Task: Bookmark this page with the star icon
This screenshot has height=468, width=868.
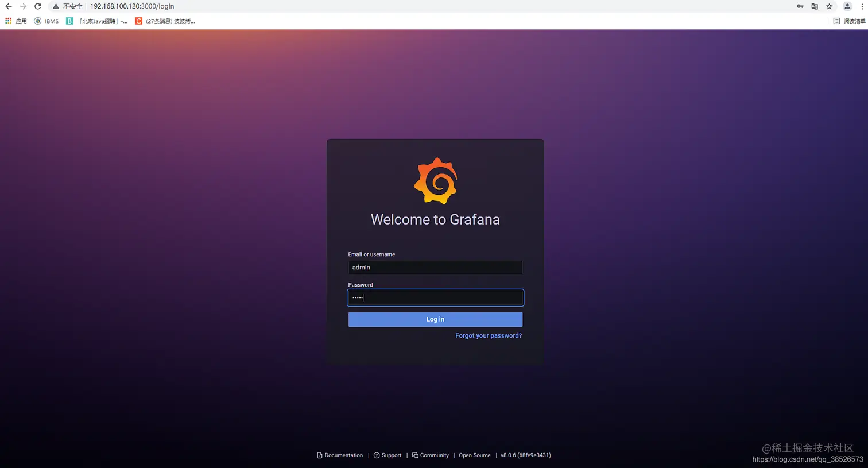Action: 829,6
